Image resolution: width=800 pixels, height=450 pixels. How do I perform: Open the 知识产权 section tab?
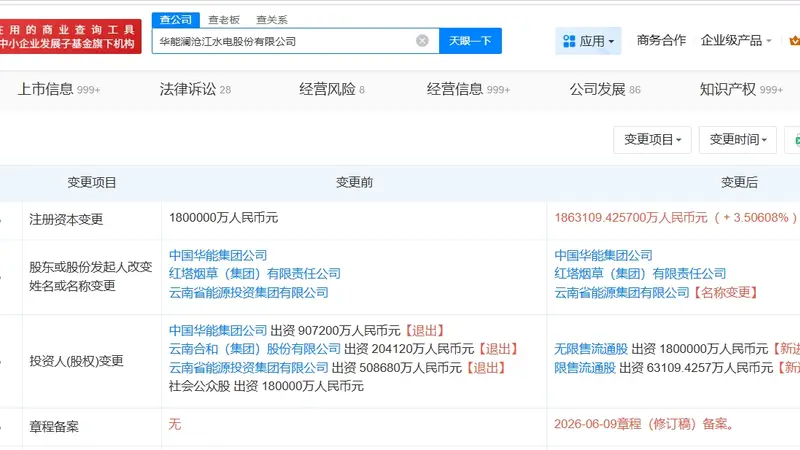(741, 90)
